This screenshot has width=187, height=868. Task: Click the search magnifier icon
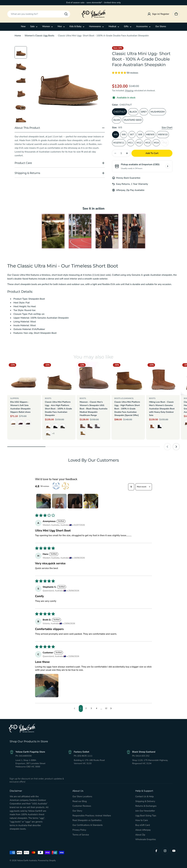pos(66,14)
